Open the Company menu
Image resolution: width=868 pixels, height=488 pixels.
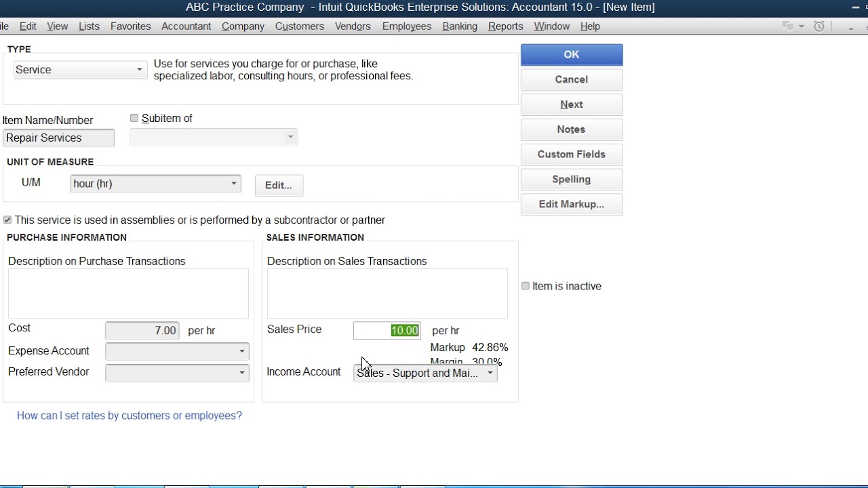(x=243, y=26)
